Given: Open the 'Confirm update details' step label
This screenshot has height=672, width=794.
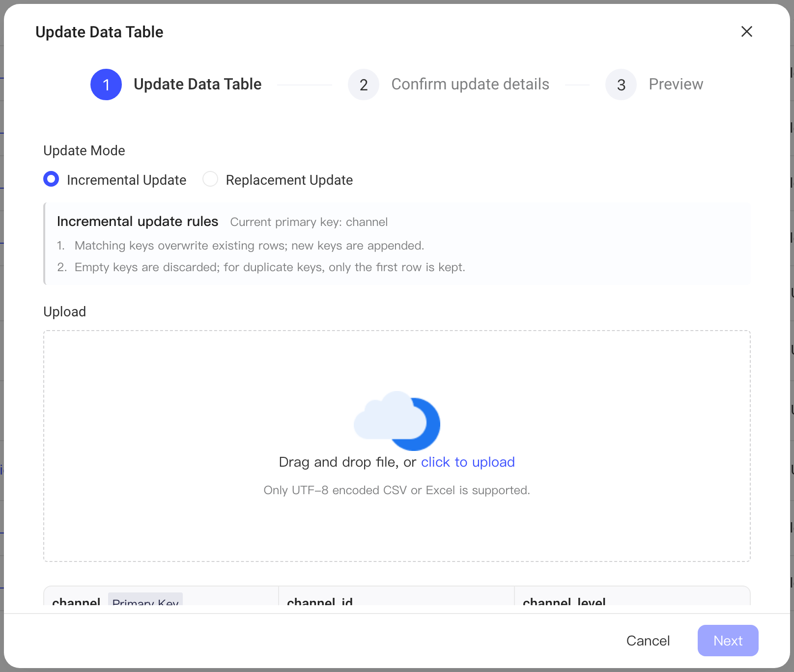Looking at the screenshot, I should [x=470, y=84].
